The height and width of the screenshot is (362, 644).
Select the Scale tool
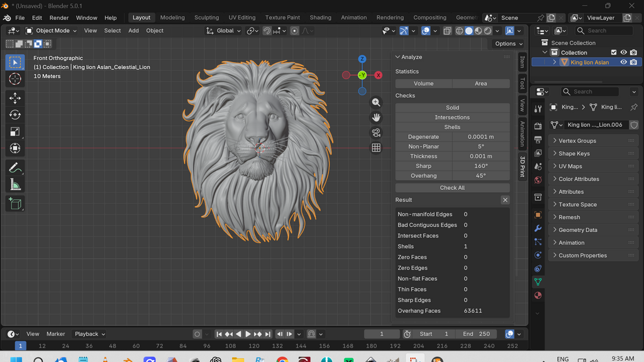(15, 131)
